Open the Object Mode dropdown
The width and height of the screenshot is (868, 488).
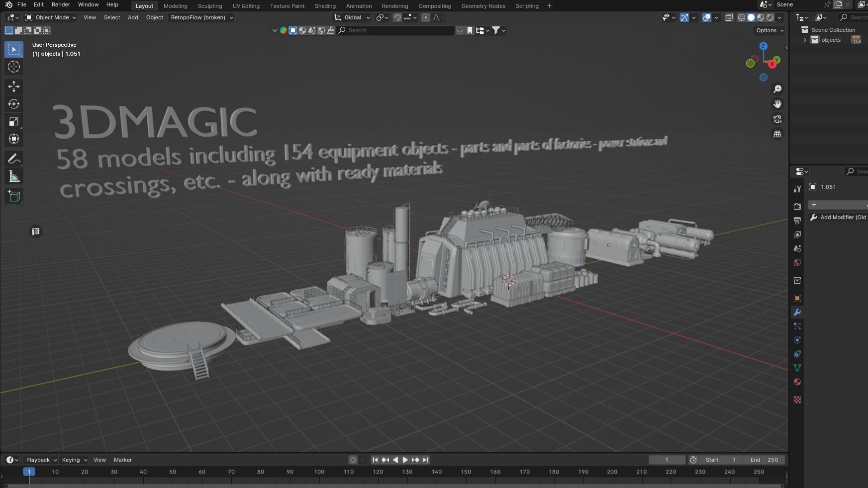pyautogui.click(x=51, y=17)
